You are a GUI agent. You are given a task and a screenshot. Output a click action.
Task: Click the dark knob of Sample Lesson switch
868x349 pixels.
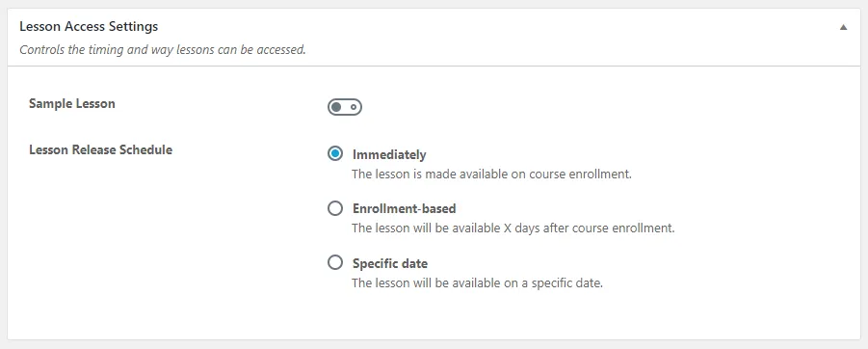point(336,107)
